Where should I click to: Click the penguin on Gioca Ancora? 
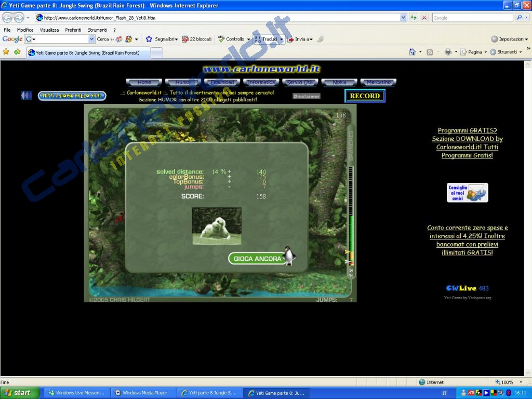click(289, 256)
